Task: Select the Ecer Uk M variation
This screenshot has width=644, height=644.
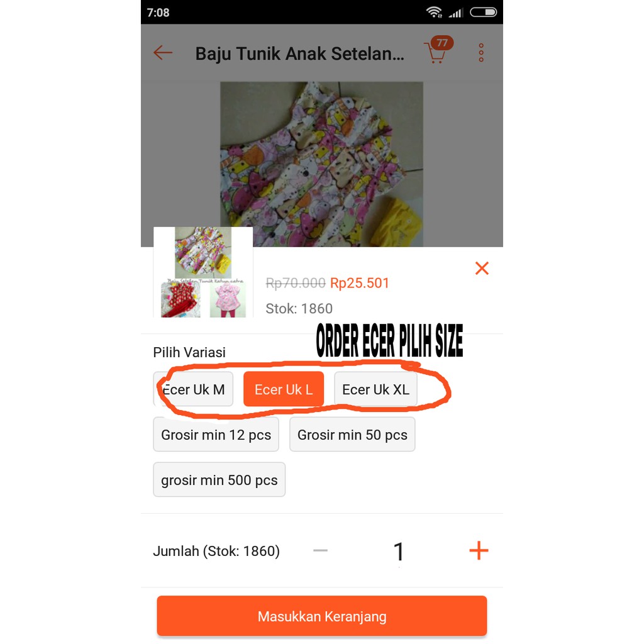Action: coord(193,389)
